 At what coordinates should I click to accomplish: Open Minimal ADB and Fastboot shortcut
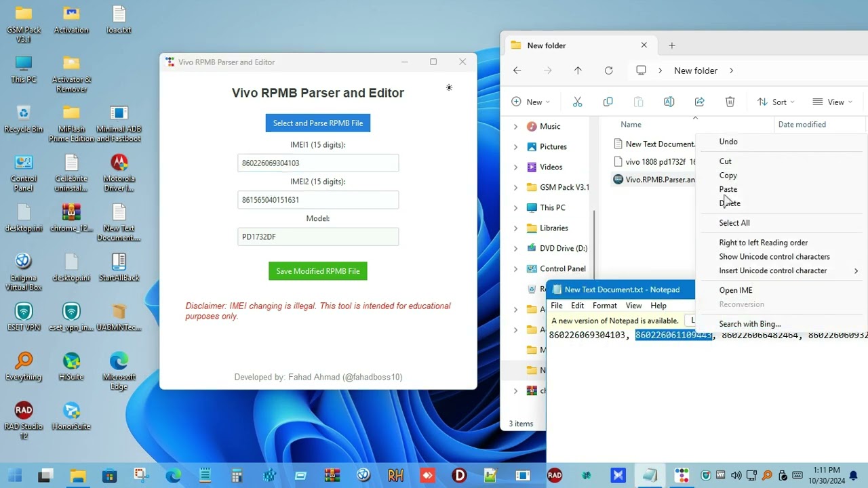point(119,123)
